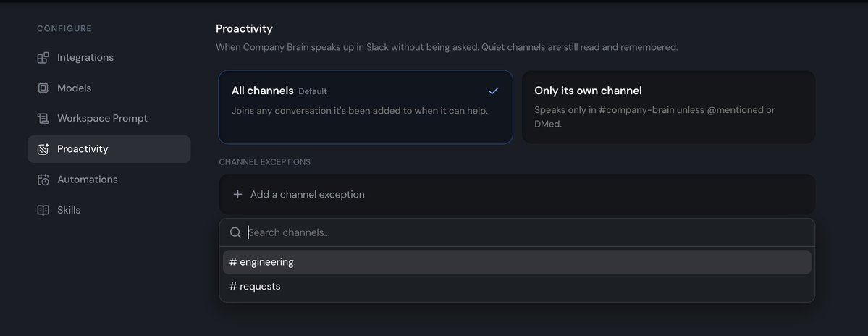Click the Proactivity sparkle icon
Image resolution: width=868 pixels, height=336 pixels.
tap(43, 149)
